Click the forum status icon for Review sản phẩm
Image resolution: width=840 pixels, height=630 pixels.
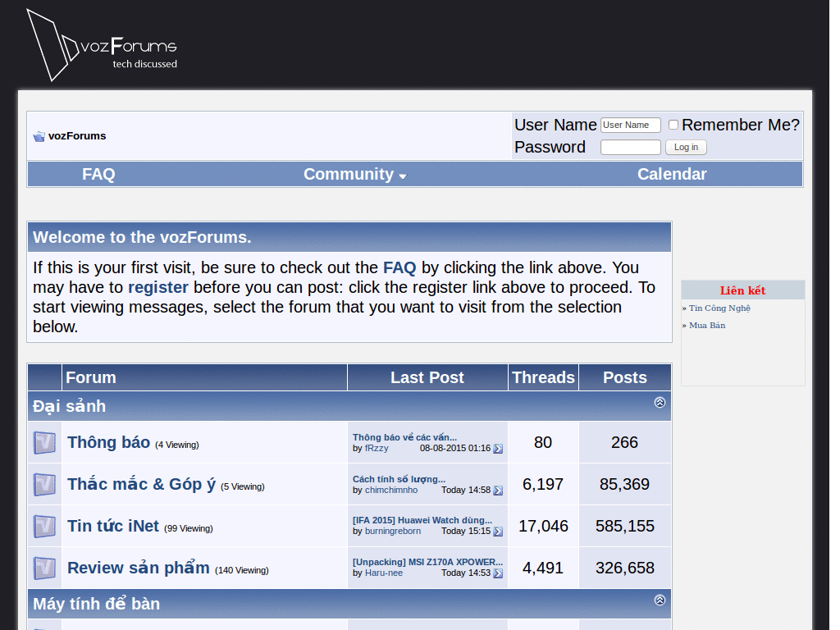tap(44, 568)
